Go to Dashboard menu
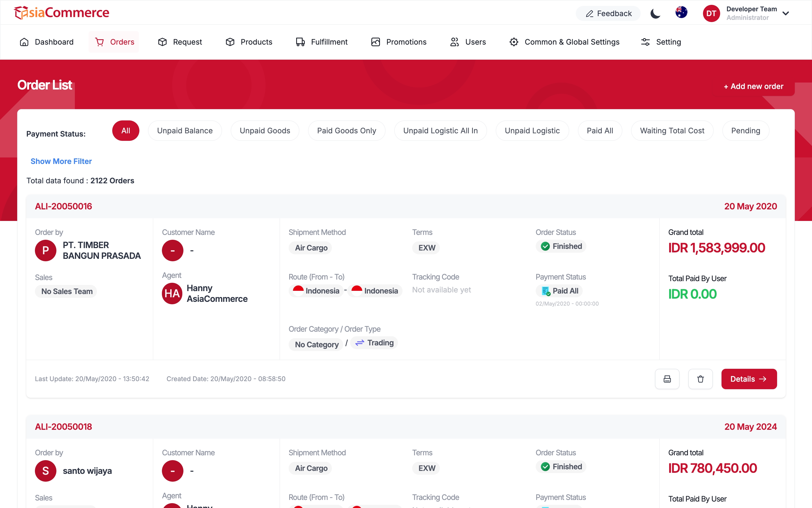The image size is (812, 508). (x=47, y=42)
